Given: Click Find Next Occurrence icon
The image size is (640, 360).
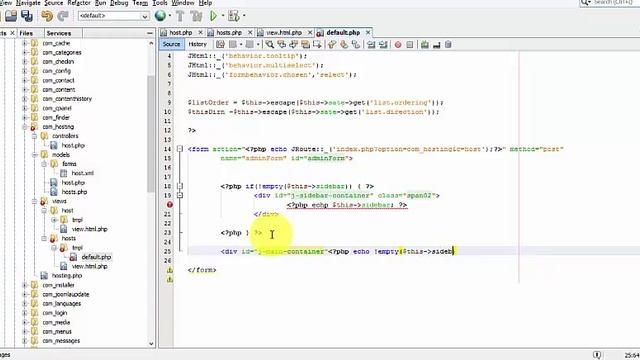Looking at the screenshot, I should 293,44.
